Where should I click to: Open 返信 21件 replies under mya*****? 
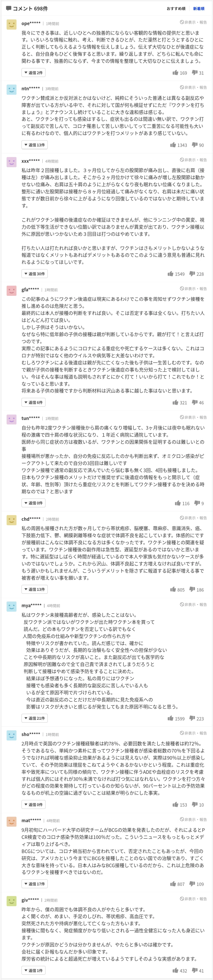(35, 718)
